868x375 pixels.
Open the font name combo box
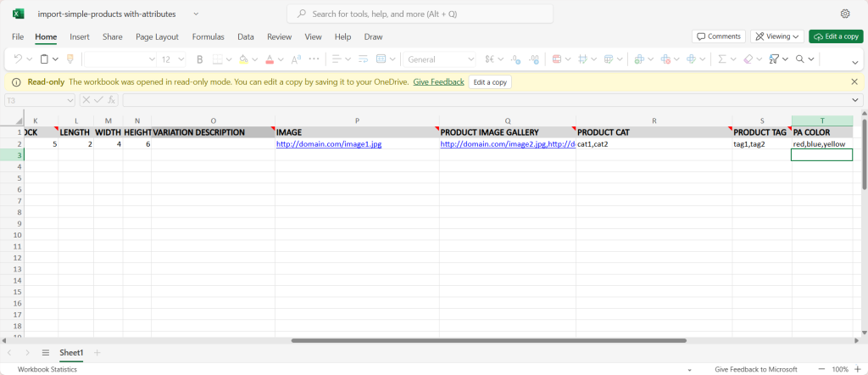click(120, 59)
